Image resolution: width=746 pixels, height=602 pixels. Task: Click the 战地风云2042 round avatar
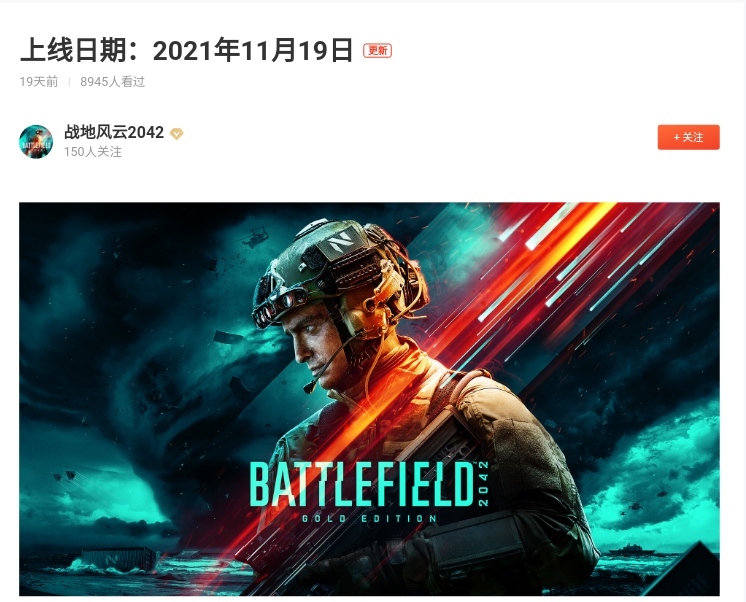click(36, 142)
